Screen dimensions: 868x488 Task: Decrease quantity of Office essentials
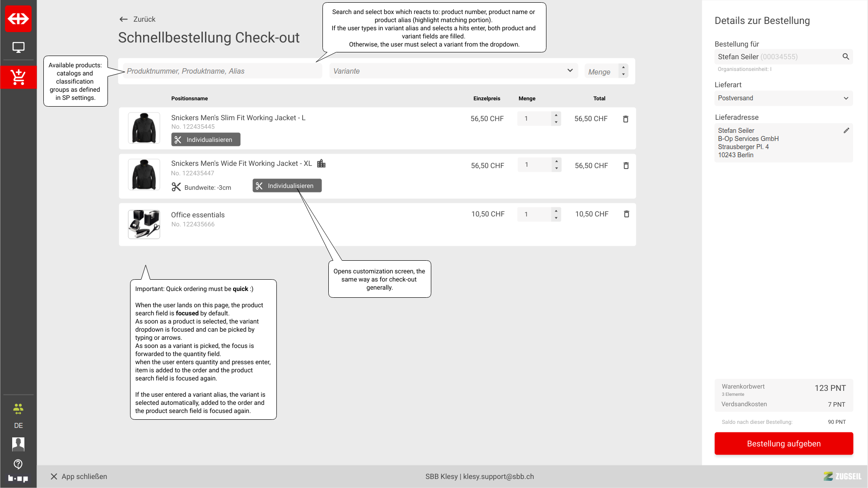click(x=556, y=218)
